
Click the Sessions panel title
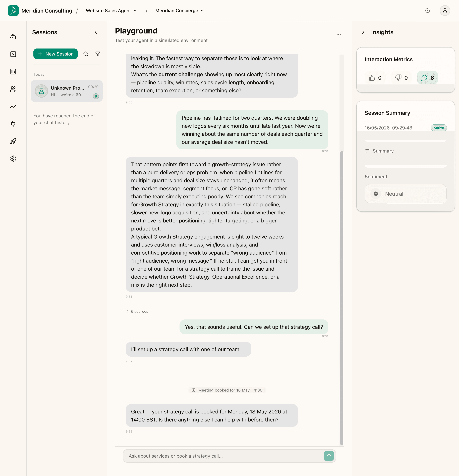(x=45, y=32)
